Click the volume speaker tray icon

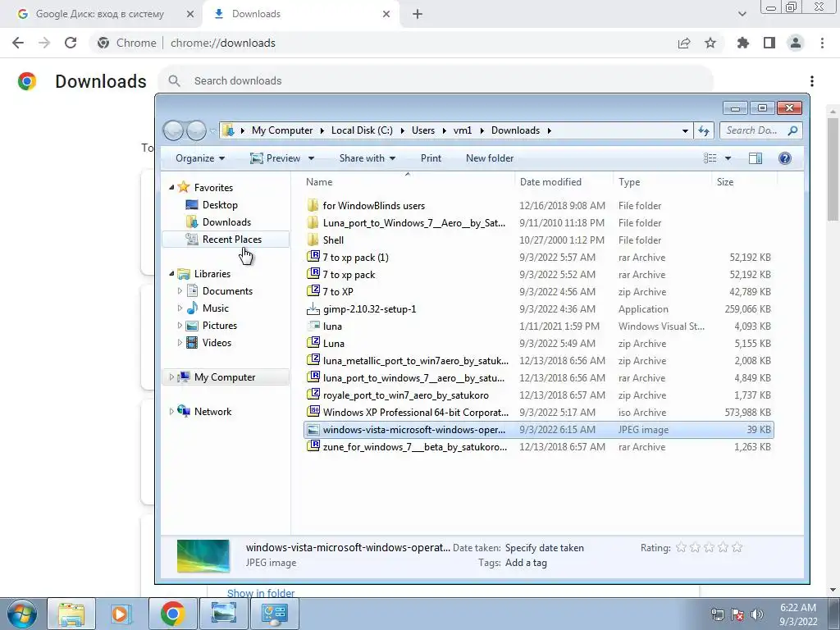coord(756,614)
